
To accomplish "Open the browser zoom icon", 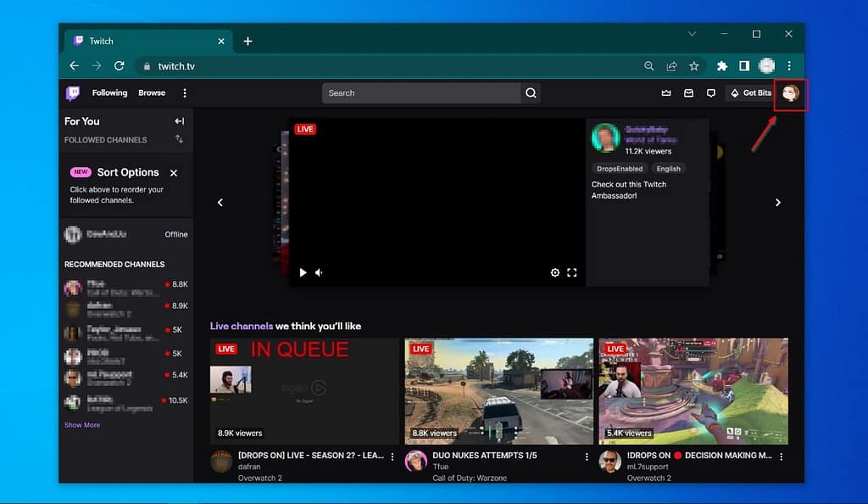I will (x=648, y=66).
